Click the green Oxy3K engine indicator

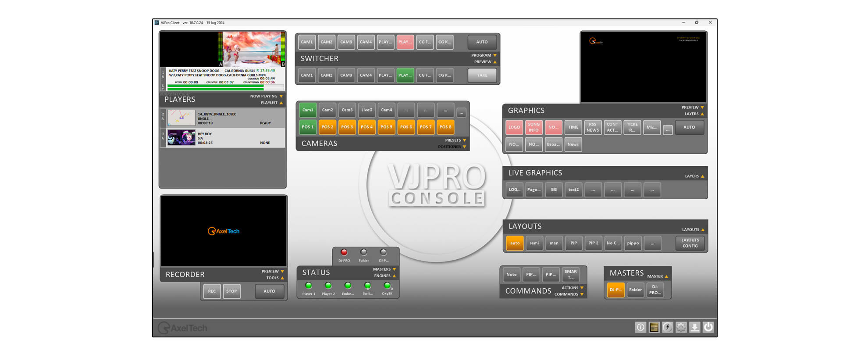(x=387, y=286)
